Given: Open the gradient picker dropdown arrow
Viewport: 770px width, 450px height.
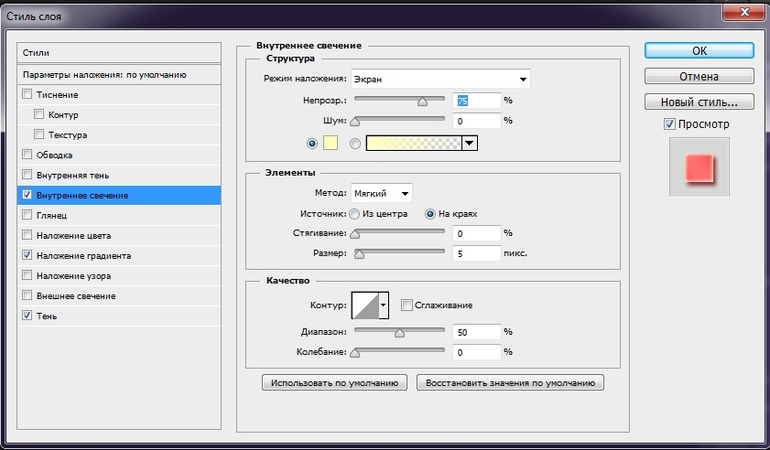Looking at the screenshot, I should 469,143.
